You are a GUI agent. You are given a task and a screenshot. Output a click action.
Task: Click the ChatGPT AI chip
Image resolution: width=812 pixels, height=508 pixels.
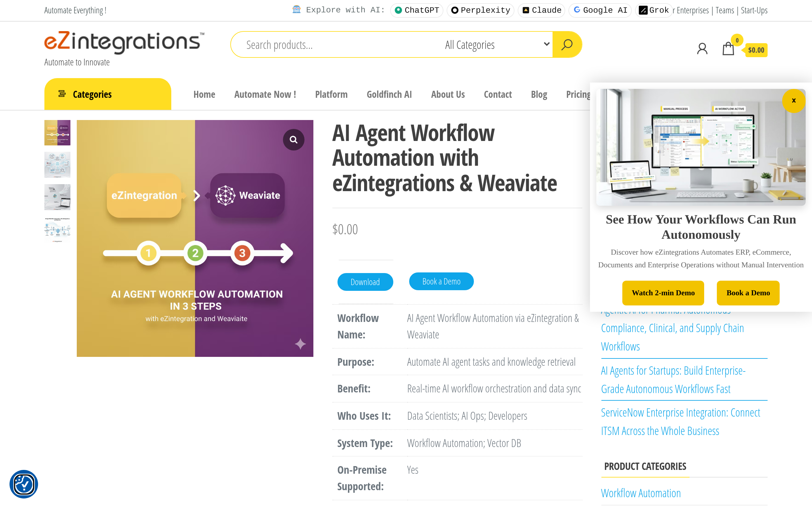tap(417, 10)
